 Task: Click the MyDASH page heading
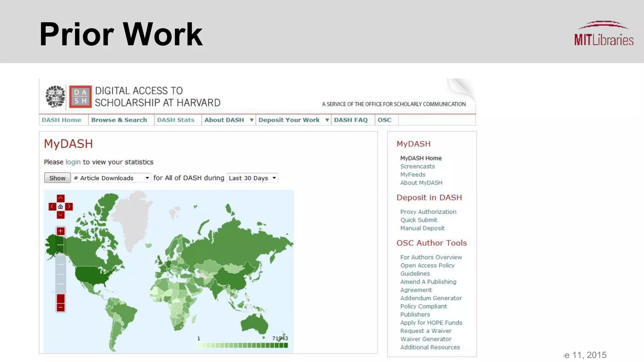tap(68, 144)
